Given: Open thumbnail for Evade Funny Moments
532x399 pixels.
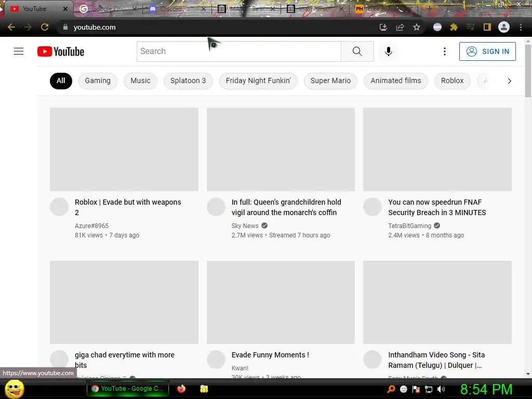Looking at the screenshot, I should 281,302.
